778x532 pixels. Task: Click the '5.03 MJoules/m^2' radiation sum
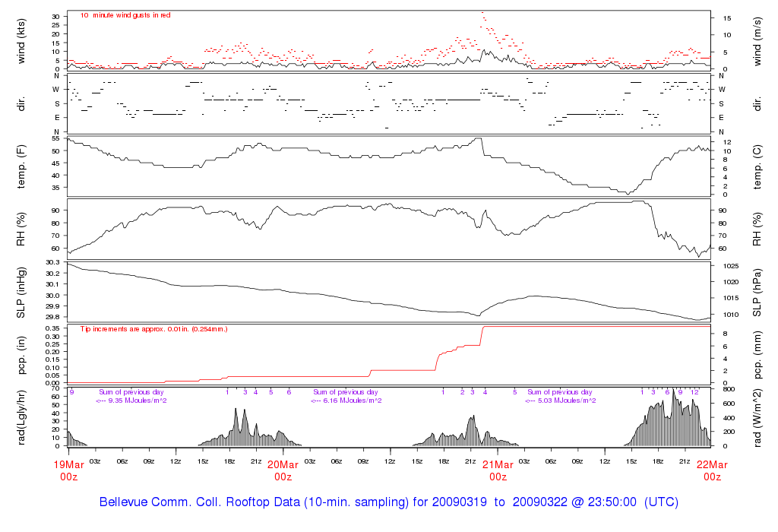pyautogui.click(x=567, y=401)
